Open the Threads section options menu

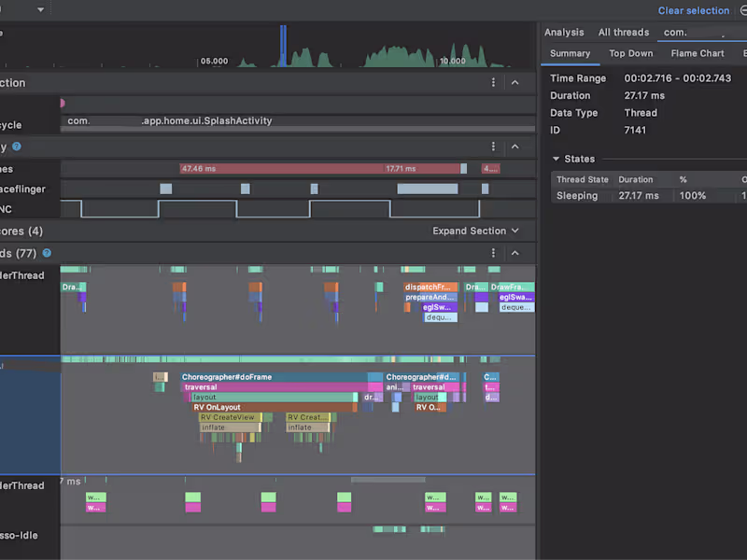[x=493, y=253]
